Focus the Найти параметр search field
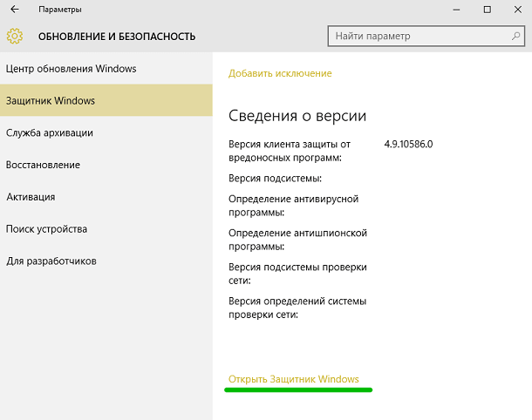Screen dimensions: 532x420 click(x=417, y=37)
